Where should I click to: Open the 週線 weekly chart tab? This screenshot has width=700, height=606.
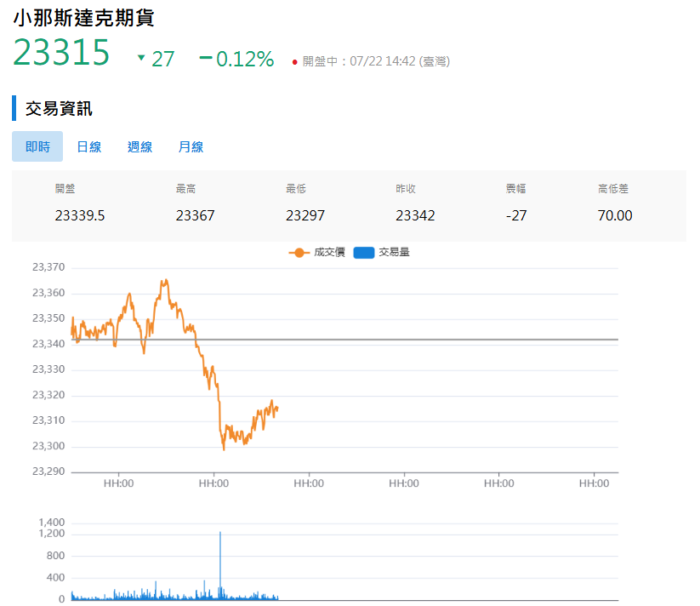pos(139,146)
